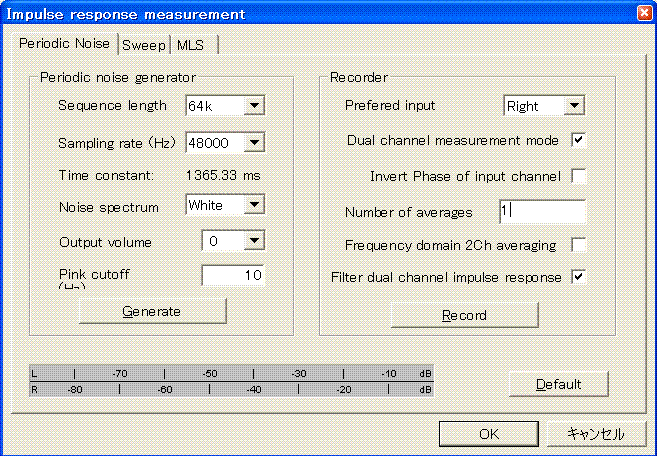Image resolution: width=657 pixels, height=456 pixels.
Task: Enable Invert Phase of input channel
Action: point(578,177)
